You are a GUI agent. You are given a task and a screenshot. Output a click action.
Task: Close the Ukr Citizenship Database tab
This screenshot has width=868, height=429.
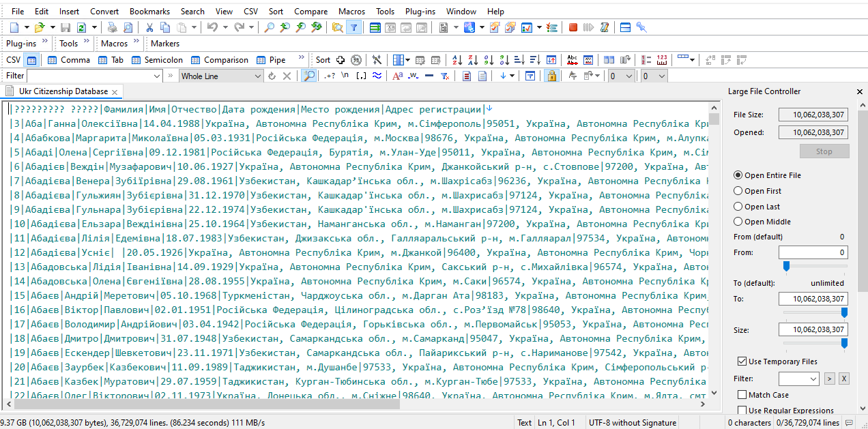tap(115, 92)
